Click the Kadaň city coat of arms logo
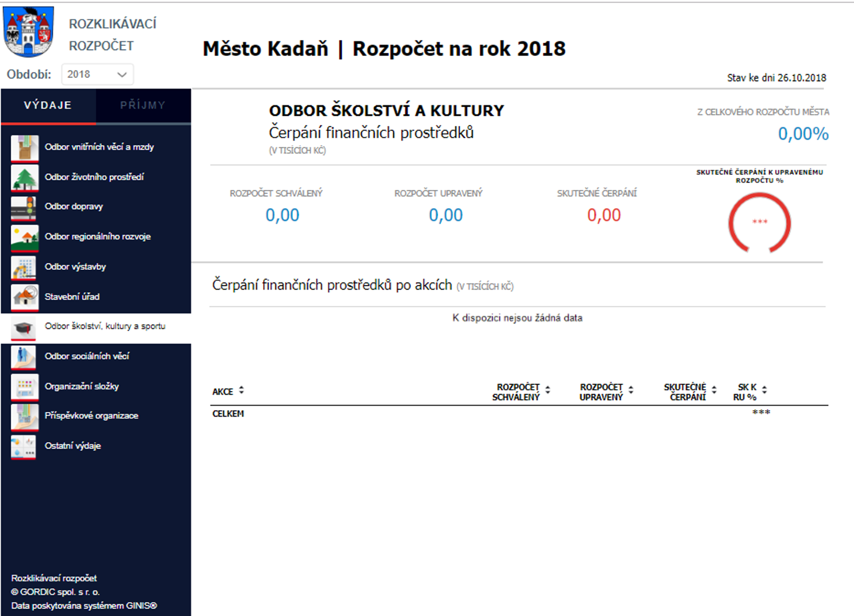This screenshot has width=854, height=616. (x=29, y=32)
